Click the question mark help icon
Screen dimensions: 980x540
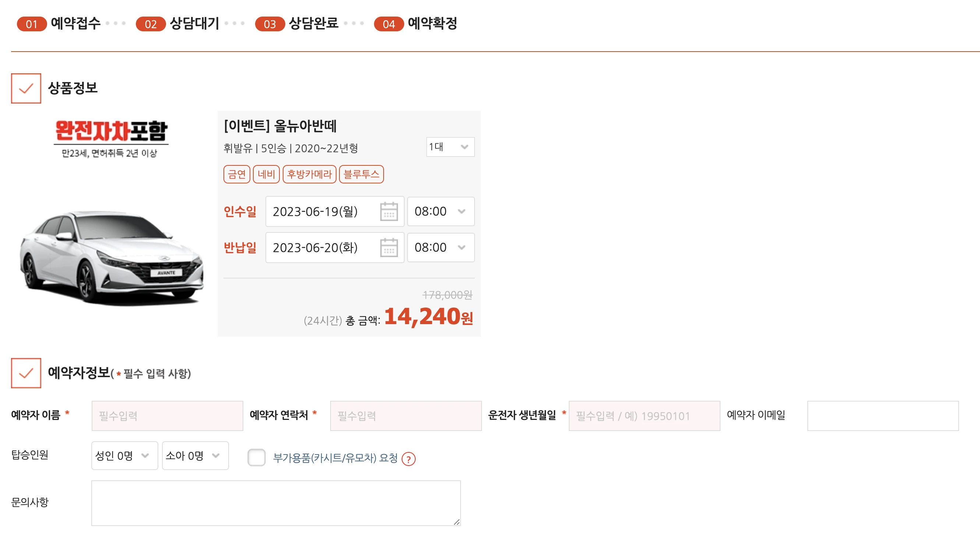click(x=408, y=459)
